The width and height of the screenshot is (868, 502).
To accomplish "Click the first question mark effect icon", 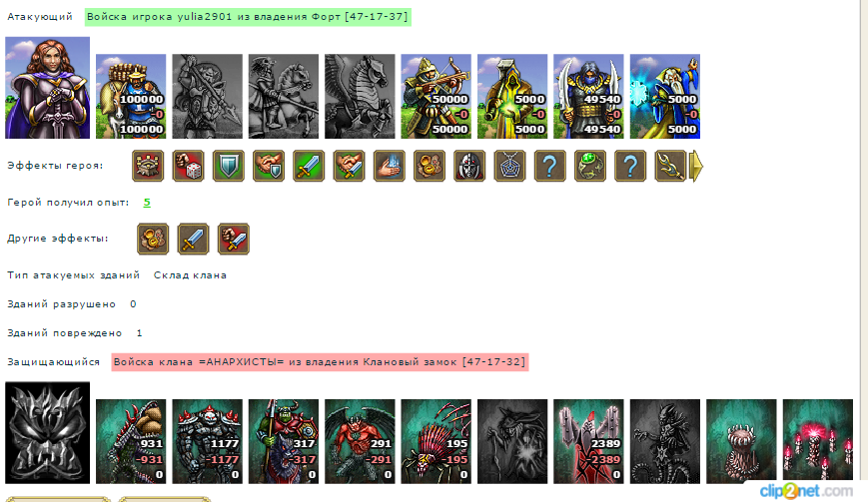I will point(549,166).
